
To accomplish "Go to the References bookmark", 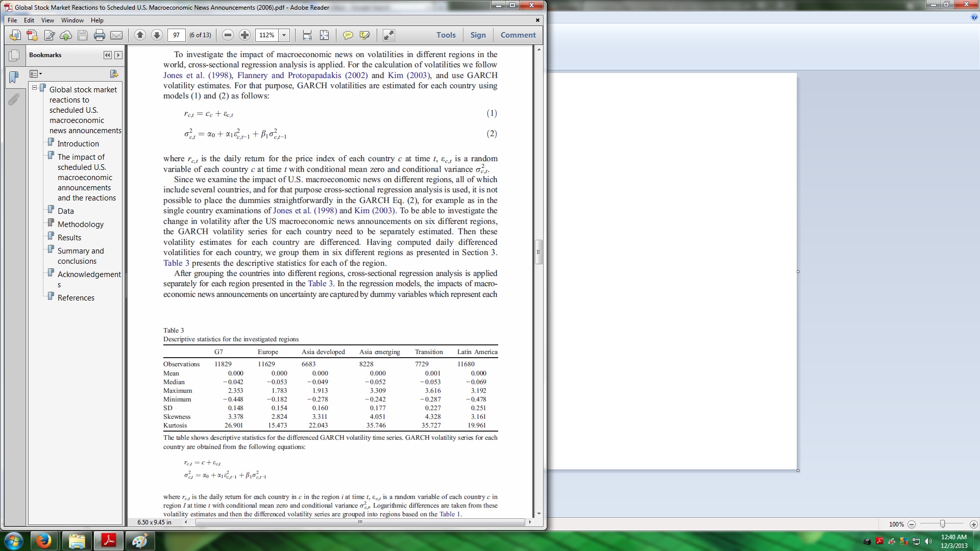I will click(x=76, y=298).
